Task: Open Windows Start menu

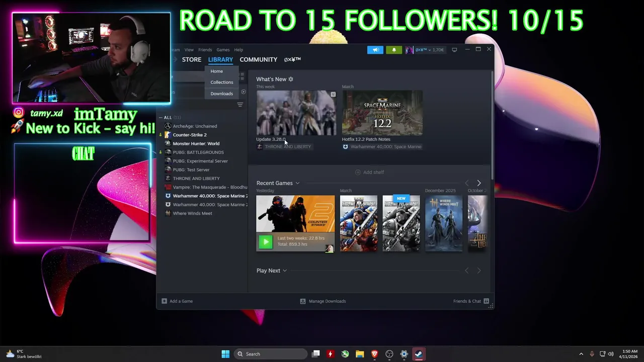Action: (x=225, y=354)
